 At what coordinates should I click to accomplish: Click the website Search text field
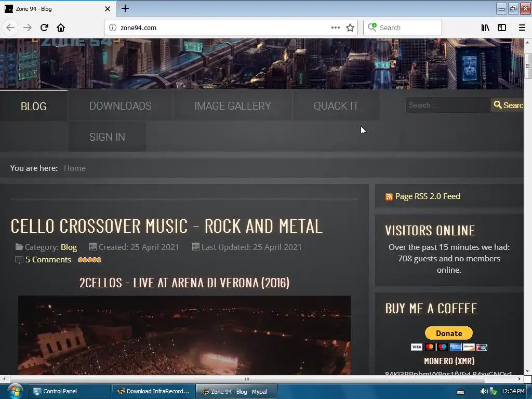pos(447,105)
